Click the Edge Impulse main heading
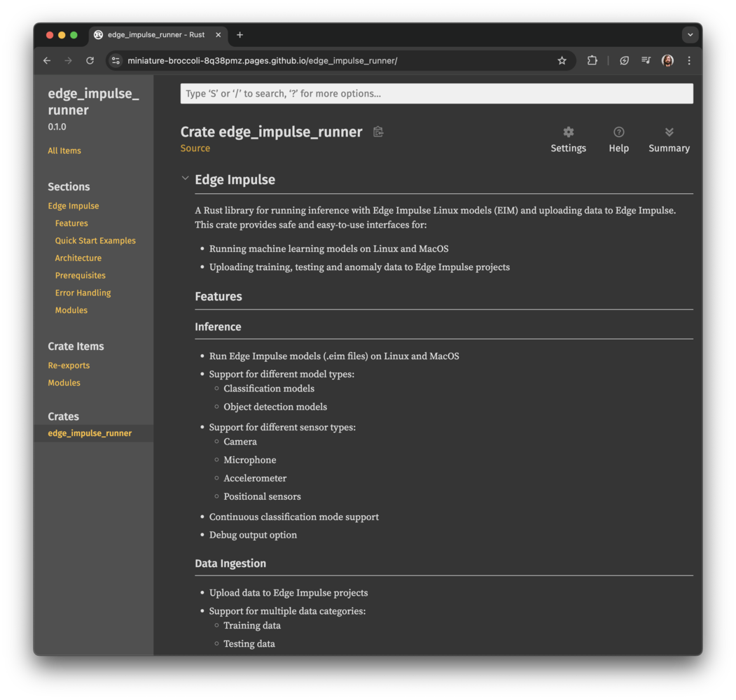This screenshot has height=700, width=736. coord(235,180)
